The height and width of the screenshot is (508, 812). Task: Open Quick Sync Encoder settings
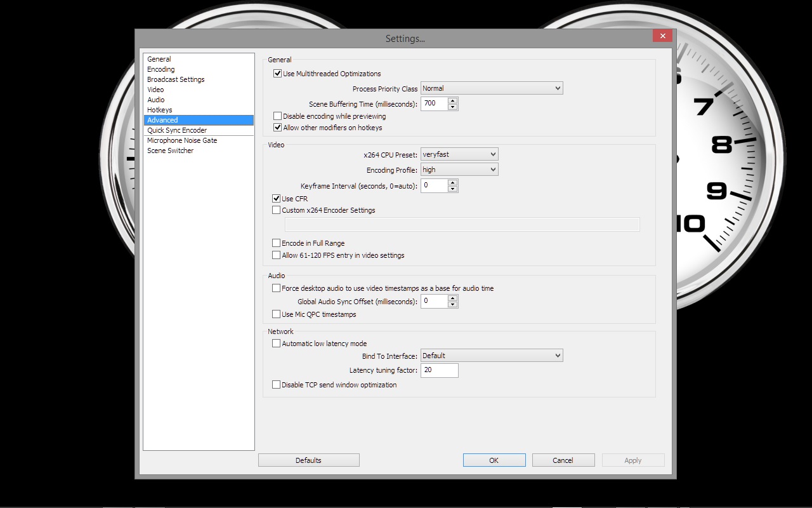(x=198, y=130)
